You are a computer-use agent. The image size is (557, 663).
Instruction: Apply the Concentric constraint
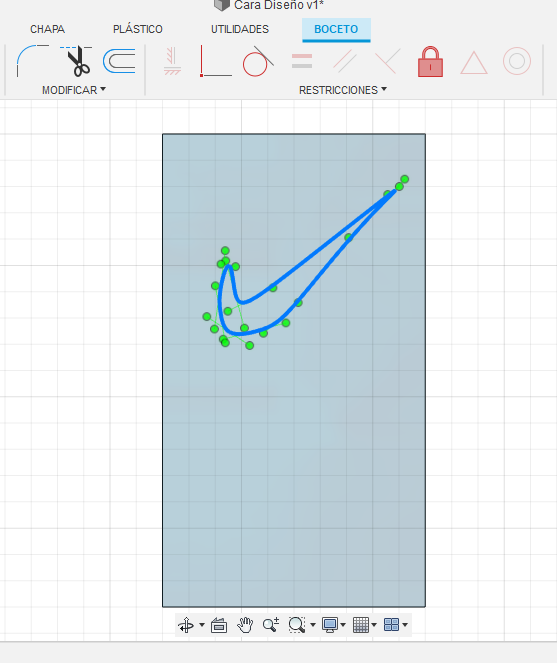[x=517, y=61]
